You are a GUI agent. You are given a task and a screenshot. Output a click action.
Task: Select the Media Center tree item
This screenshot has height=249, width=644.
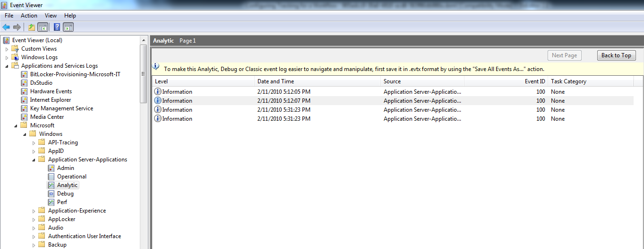click(x=47, y=117)
